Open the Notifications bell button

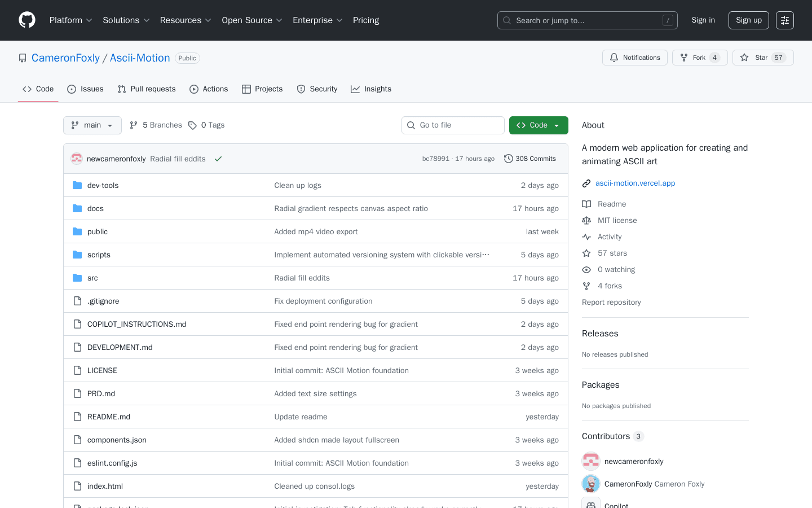[635, 58]
